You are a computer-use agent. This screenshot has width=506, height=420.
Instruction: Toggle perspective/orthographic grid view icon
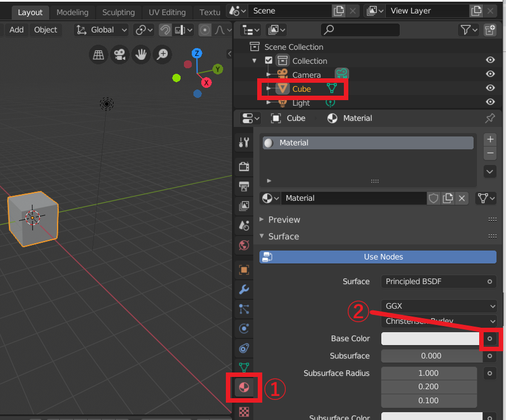point(98,55)
